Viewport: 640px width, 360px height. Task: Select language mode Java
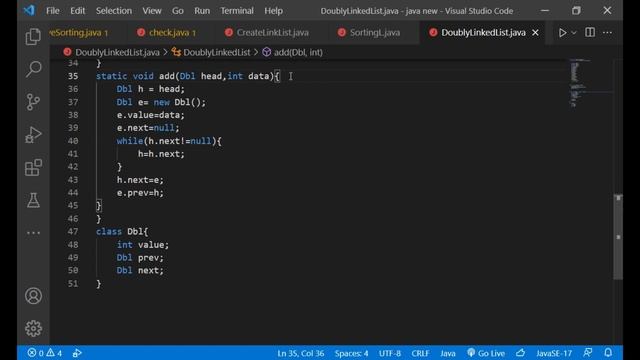point(448,353)
